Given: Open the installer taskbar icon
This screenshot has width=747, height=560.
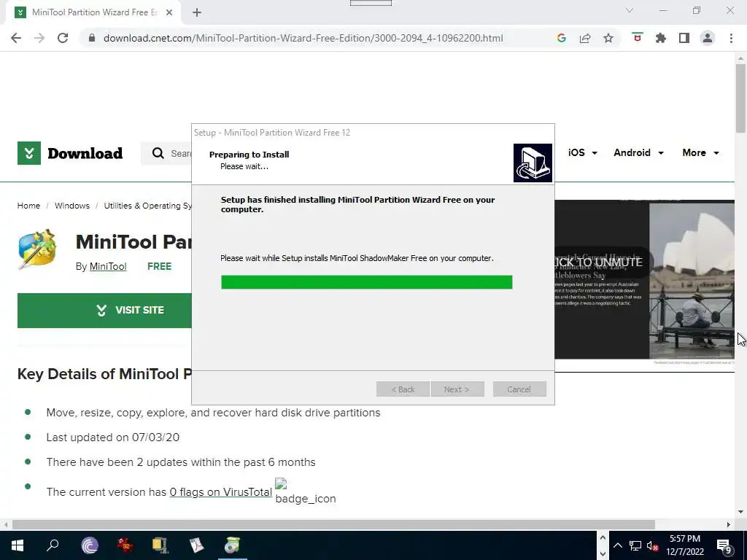Looking at the screenshot, I should [232, 545].
